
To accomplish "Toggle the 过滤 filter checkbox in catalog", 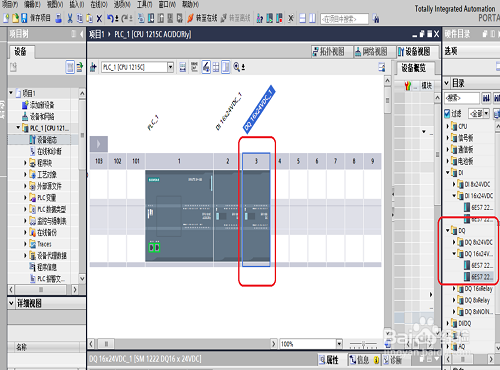I will pyautogui.click(x=447, y=114).
